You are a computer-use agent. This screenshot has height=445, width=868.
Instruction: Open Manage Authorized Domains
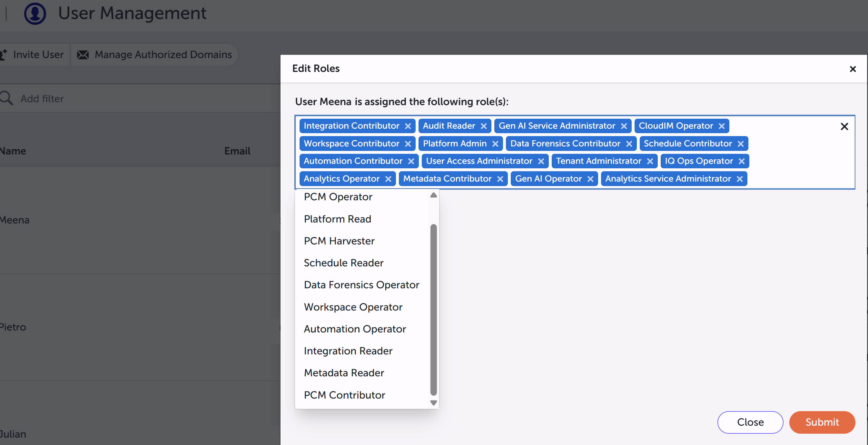pyautogui.click(x=154, y=54)
